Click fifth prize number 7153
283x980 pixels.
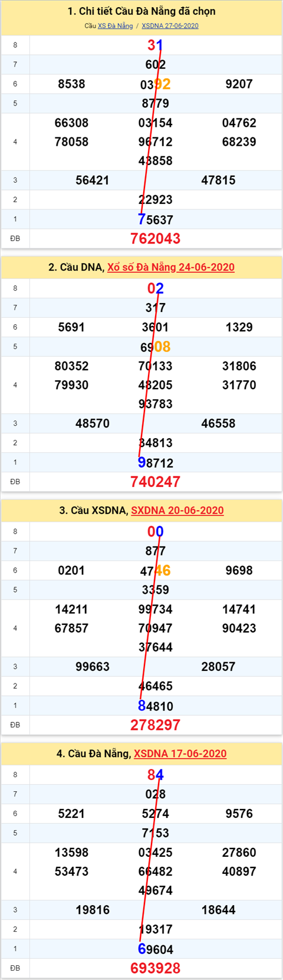(156, 833)
